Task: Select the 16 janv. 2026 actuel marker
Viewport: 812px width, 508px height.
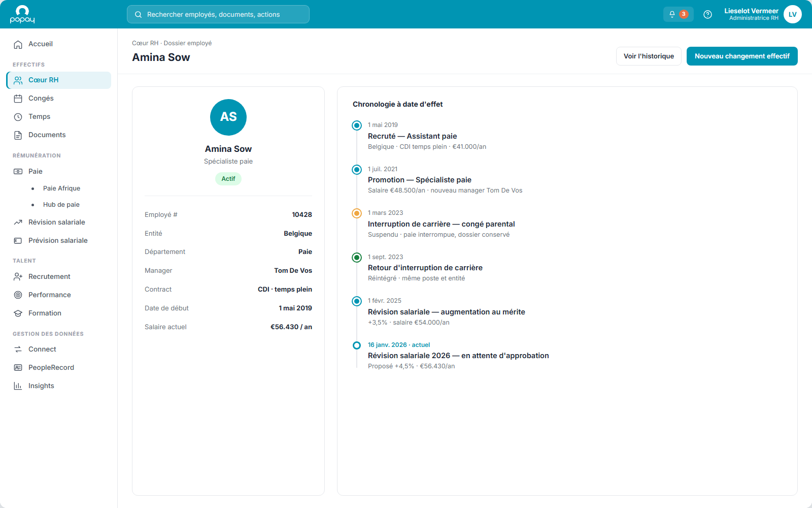Action: point(357,345)
